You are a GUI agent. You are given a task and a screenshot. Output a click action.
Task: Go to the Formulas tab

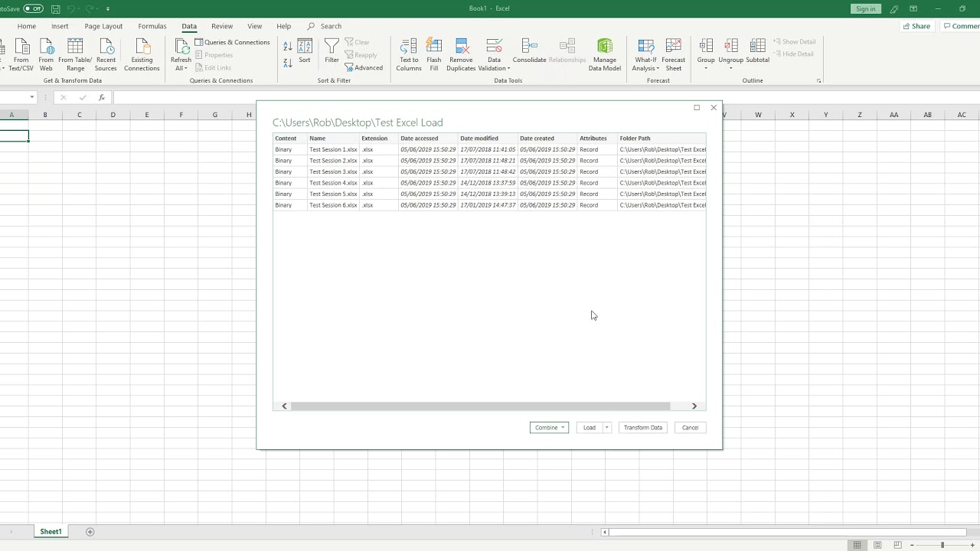[152, 26]
